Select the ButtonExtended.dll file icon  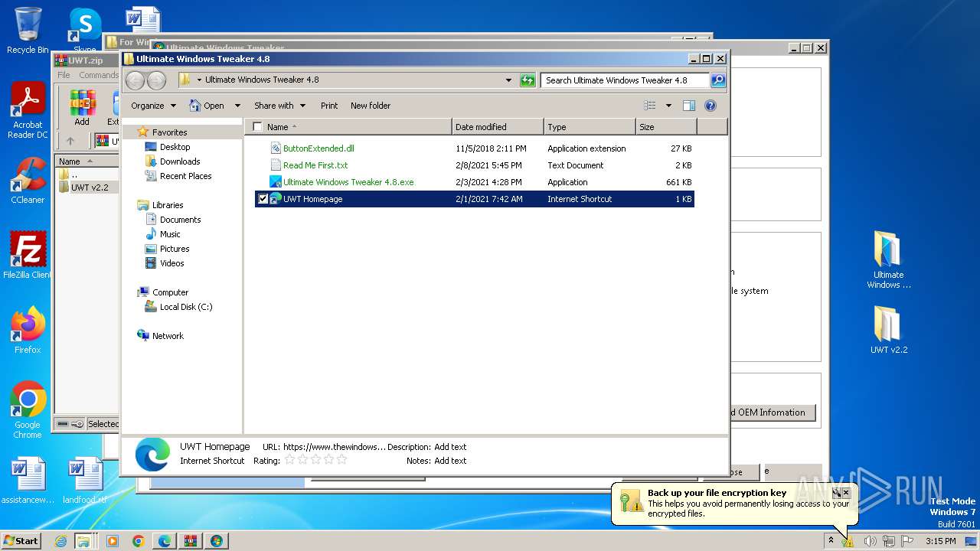(x=276, y=148)
